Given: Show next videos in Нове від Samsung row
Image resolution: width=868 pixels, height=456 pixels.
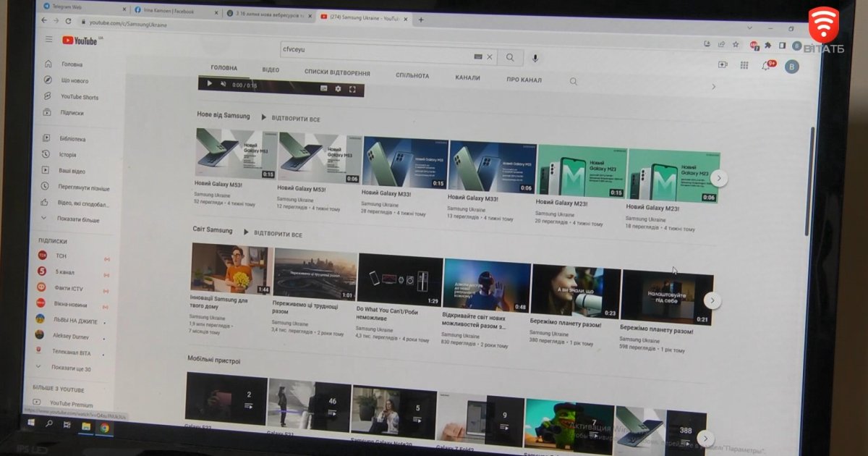Looking at the screenshot, I should 718,178.
